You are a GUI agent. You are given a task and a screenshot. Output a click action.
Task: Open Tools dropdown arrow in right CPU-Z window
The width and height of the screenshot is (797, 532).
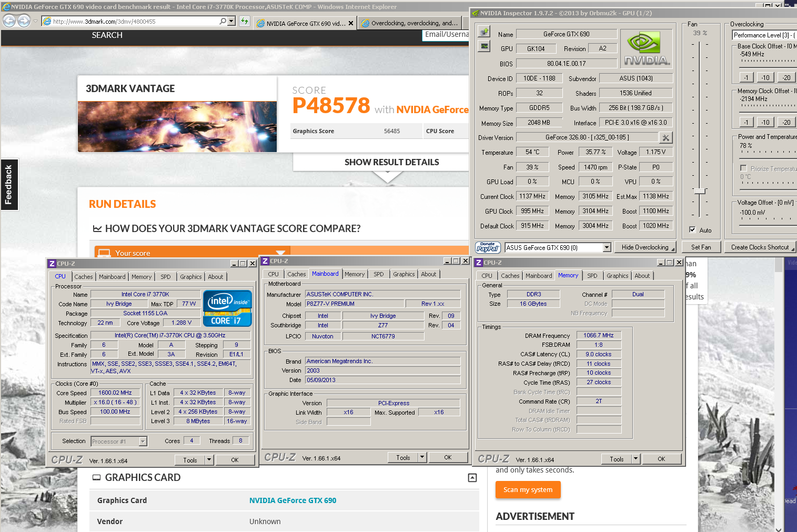(x=635, y=459)
